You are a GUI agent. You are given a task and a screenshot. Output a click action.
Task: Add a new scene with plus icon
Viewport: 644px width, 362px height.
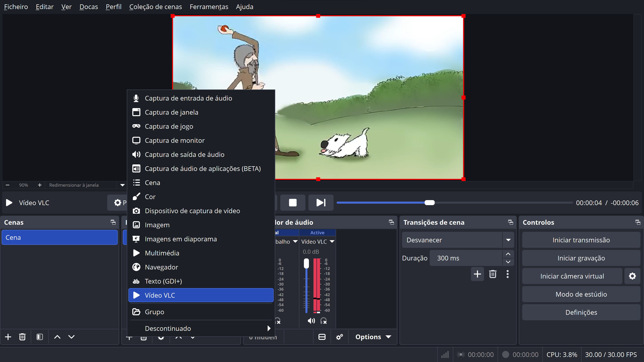point(8,337)
